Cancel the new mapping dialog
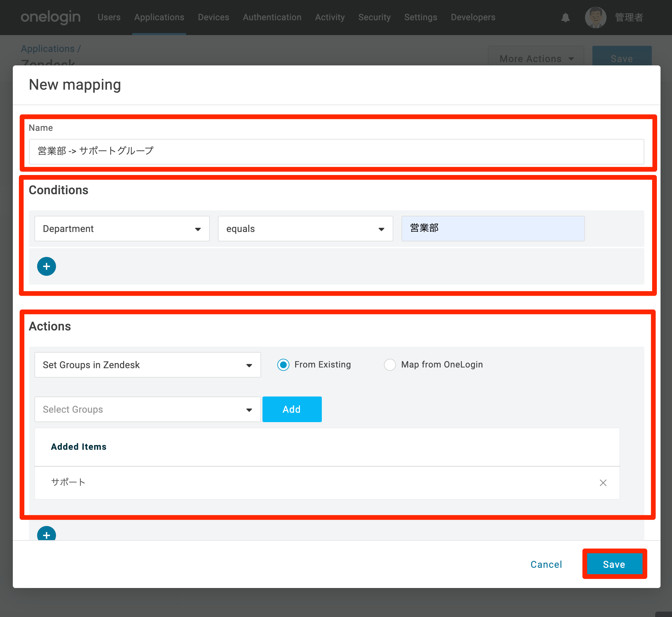 [x=546, y=564]
